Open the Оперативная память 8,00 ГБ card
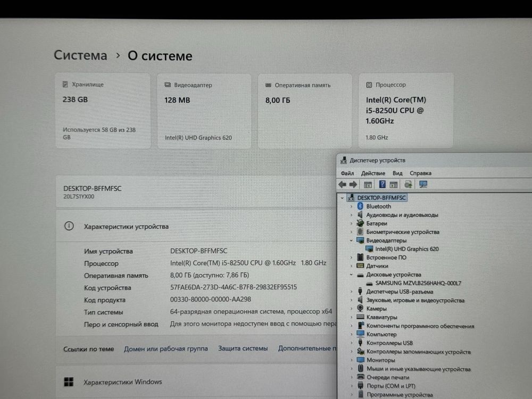Viewport: 532px width, 399px height. pos(305,111)
